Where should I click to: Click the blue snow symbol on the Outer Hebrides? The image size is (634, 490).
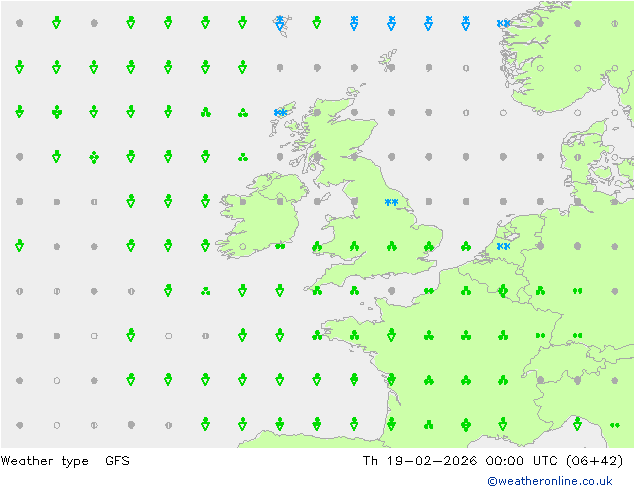(x=280, y=112)
